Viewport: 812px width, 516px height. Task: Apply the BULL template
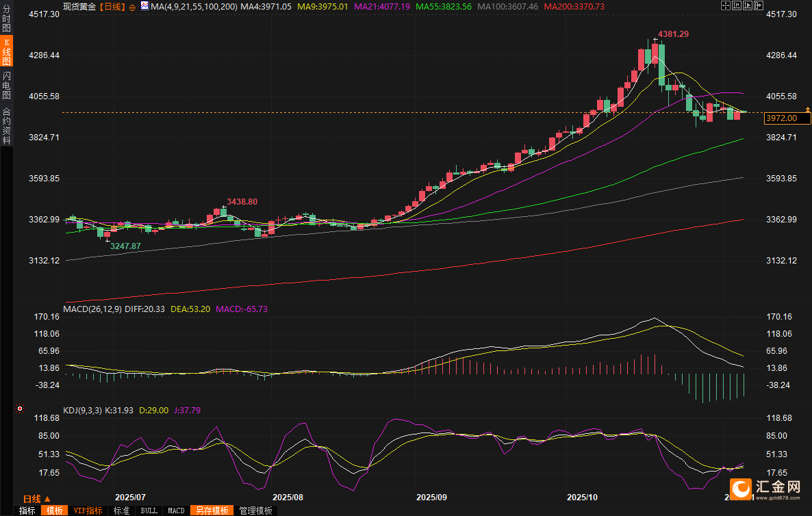(149, 511)
